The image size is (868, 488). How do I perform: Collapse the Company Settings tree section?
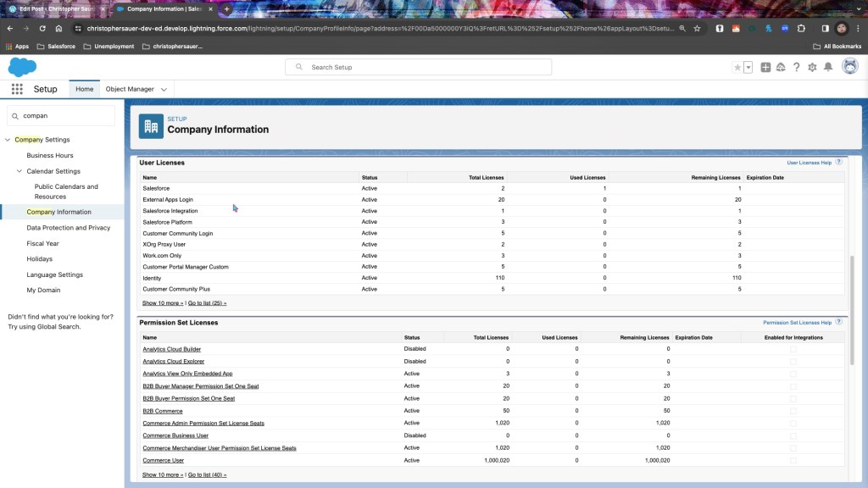coord(8,140)
